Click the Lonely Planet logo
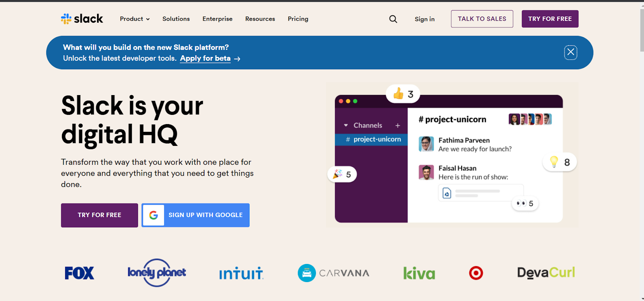This screenshot has height=301, width=644. [157, 273]
